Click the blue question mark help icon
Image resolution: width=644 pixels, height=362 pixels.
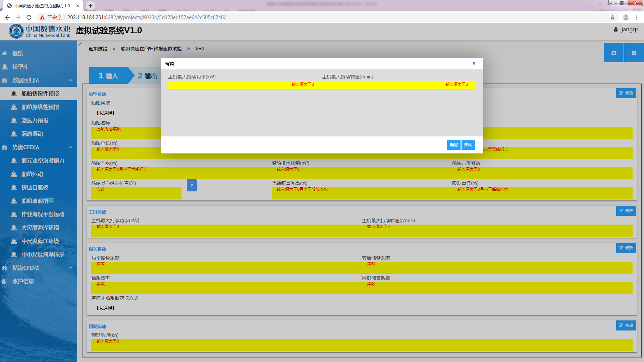click(x=192, y=185)
